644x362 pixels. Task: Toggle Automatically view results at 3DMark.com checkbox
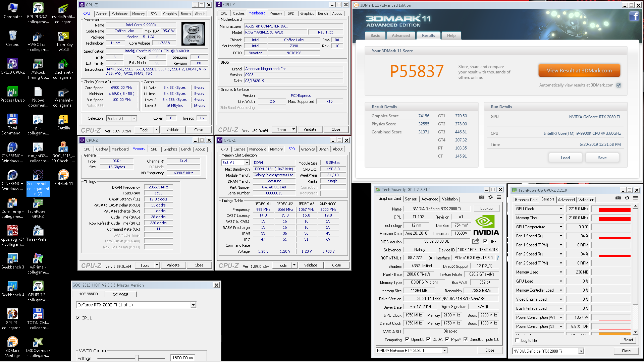coord(619,85)
